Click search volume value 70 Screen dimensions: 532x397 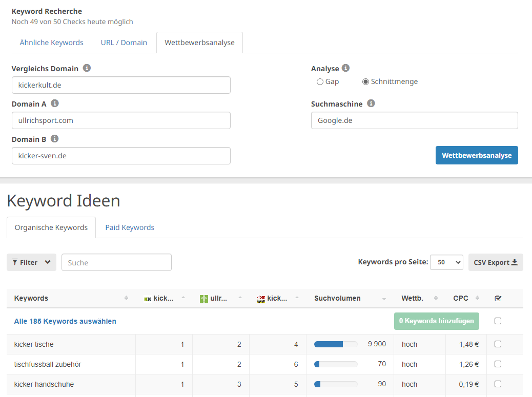pos(382,364)
